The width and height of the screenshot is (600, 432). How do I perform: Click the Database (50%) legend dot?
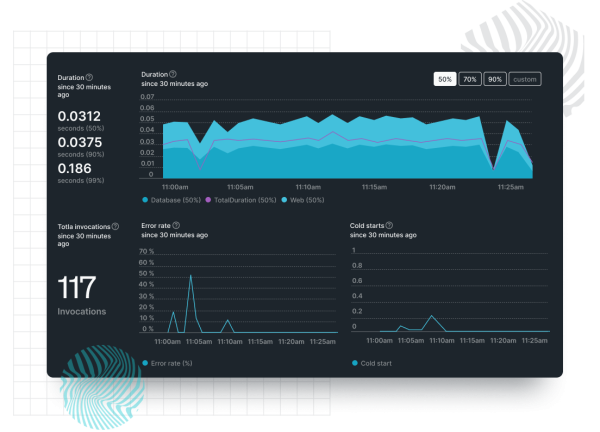[145, 200]
